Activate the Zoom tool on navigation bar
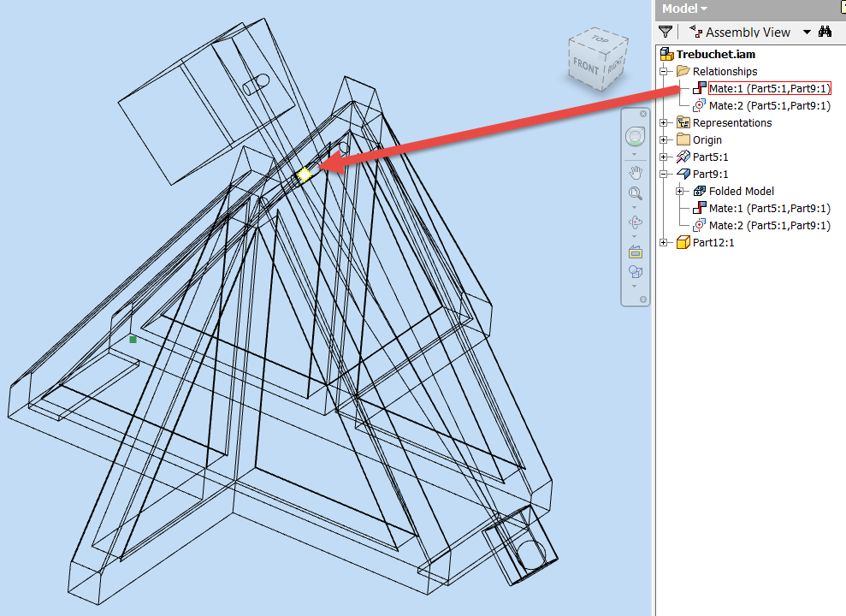This screenshot has width=846, height=616. 634,192
